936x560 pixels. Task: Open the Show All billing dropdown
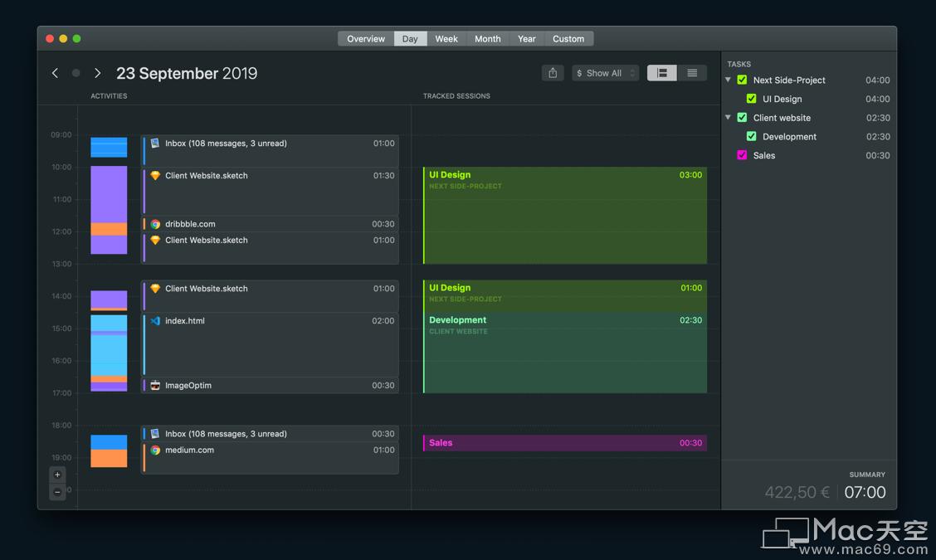coord(605,73)
